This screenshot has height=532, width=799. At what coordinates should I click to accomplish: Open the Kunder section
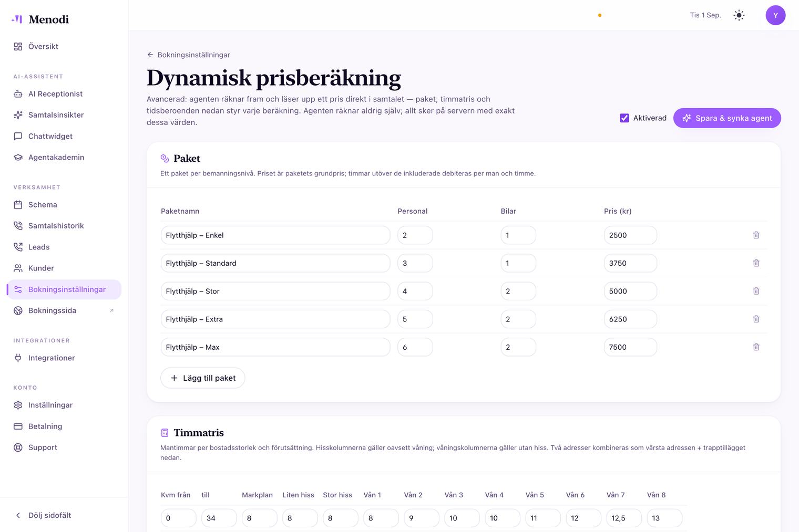click(x=64, y=268)
